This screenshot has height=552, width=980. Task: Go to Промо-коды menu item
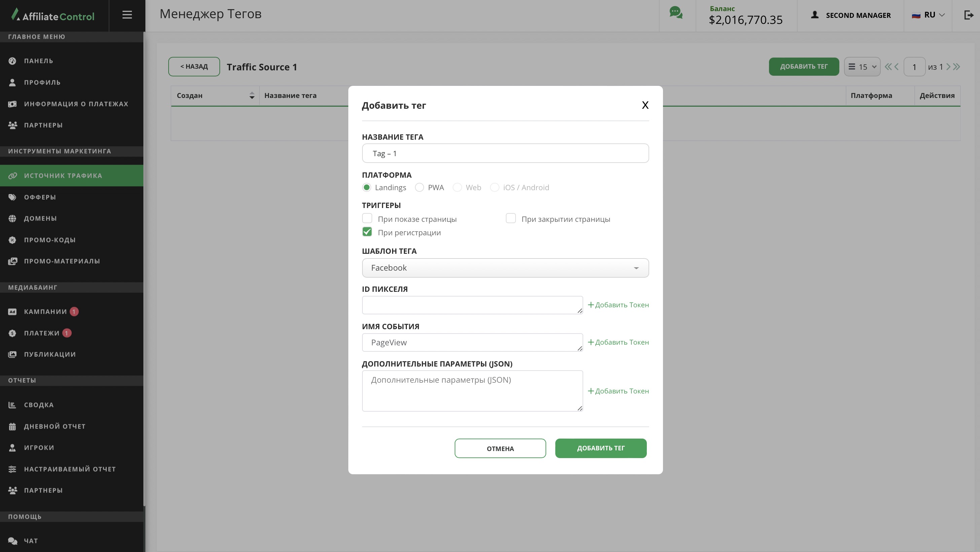point(49,240)
